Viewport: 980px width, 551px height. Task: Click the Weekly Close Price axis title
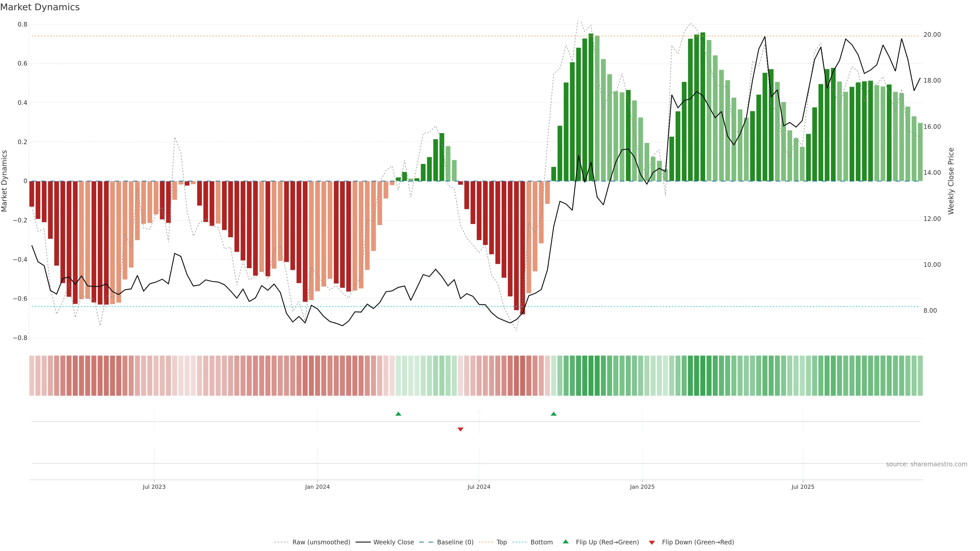pyautogui.click(x=951, y=181)
